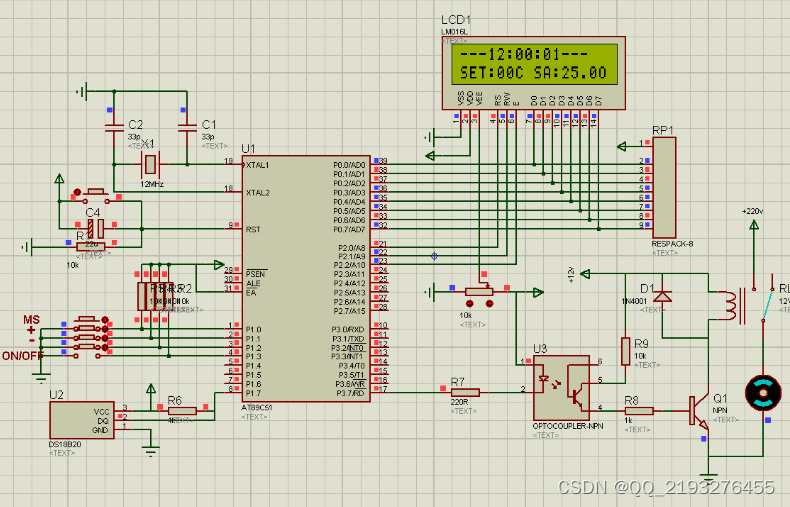Toggle the red latch dot of the topmost MS button
Image resolution: width=790 pixels, height=507 pixels.
(105, 320)
